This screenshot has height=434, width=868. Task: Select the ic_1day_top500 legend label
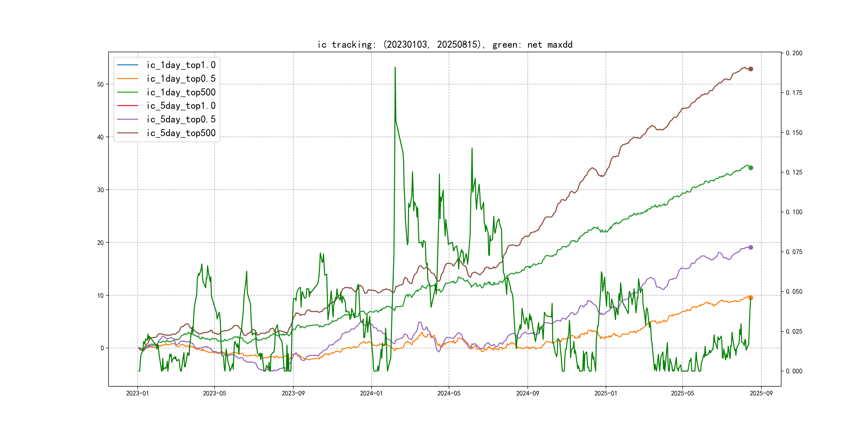tap(181, 92)
